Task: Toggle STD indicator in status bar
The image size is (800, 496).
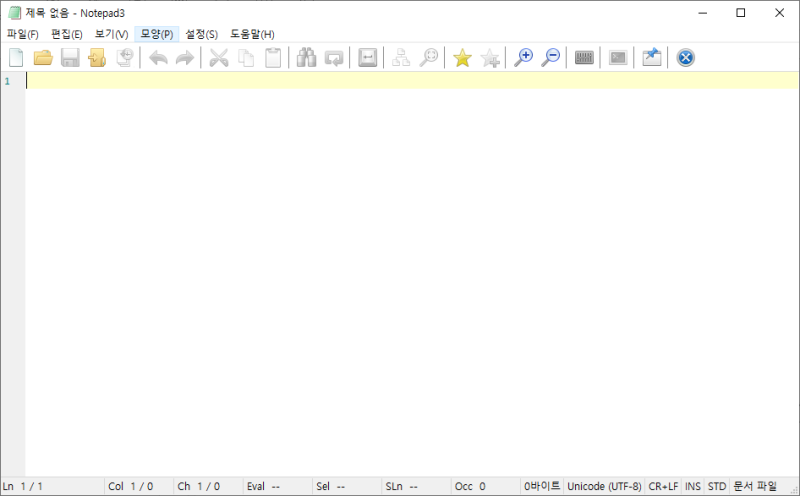Action: click(717, 486)
